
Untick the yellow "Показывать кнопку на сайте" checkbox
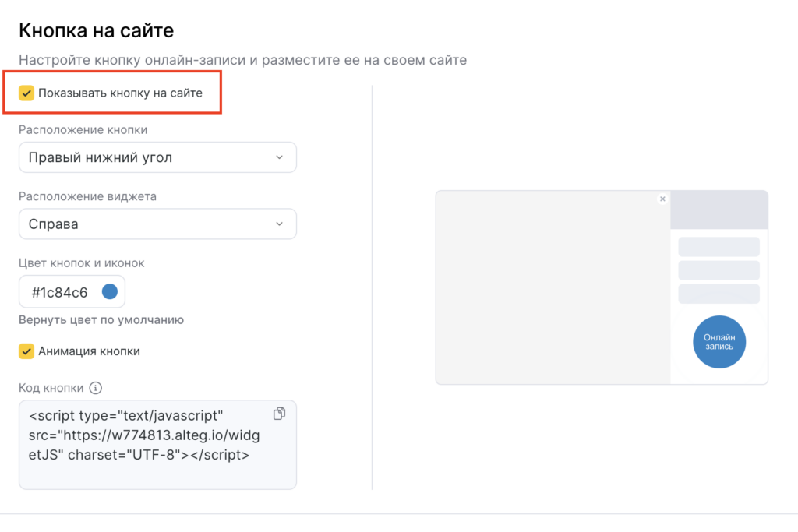pyautogui.click(x=26, y=93)
